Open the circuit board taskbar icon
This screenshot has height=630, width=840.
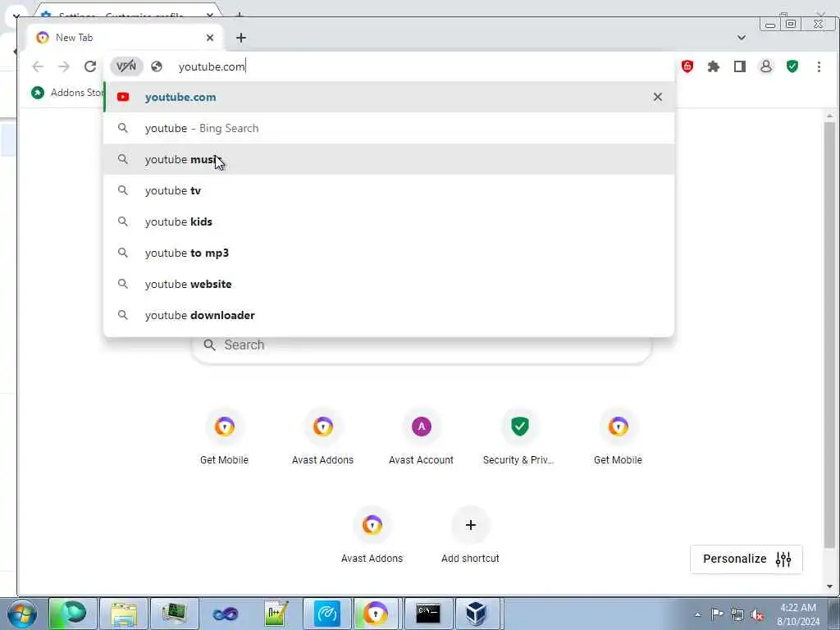pos(175,614)
